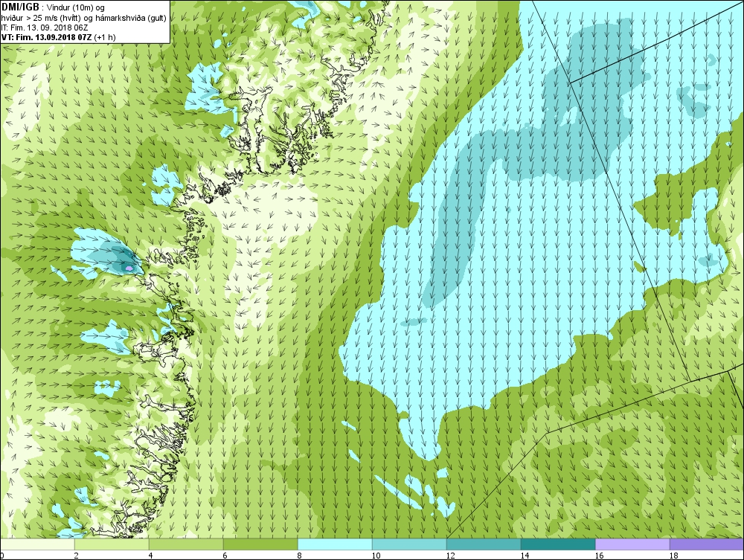Image resolution: width=744 pixels, height=560 pixels.
Task: Click the 'Vindur (10m) og' label
Action: 77,8
